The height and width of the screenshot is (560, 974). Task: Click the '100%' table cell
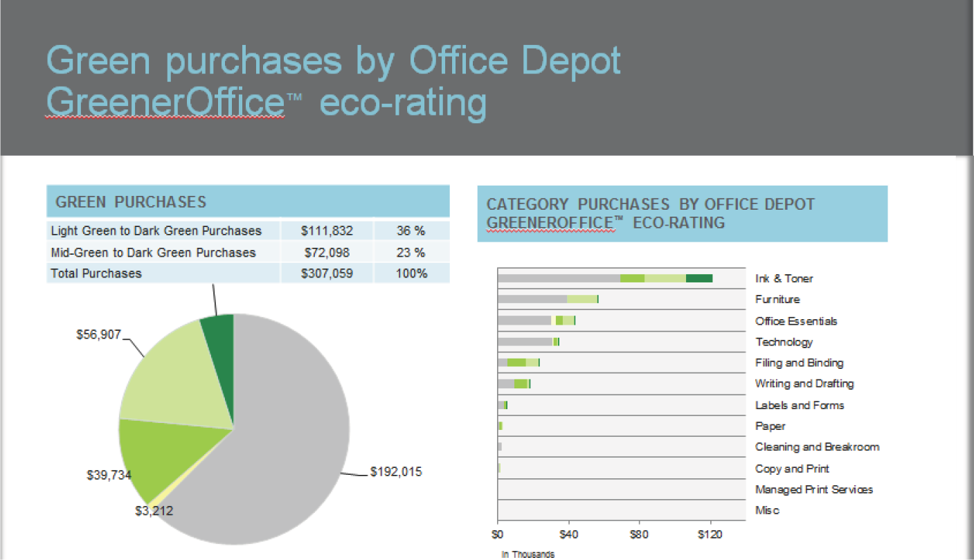click(x=411, y=273)
